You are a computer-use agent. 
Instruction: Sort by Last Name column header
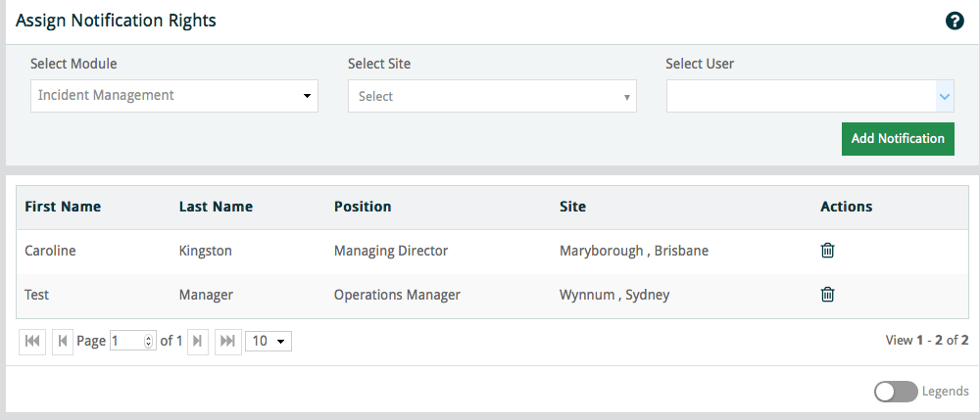(216, 207)
